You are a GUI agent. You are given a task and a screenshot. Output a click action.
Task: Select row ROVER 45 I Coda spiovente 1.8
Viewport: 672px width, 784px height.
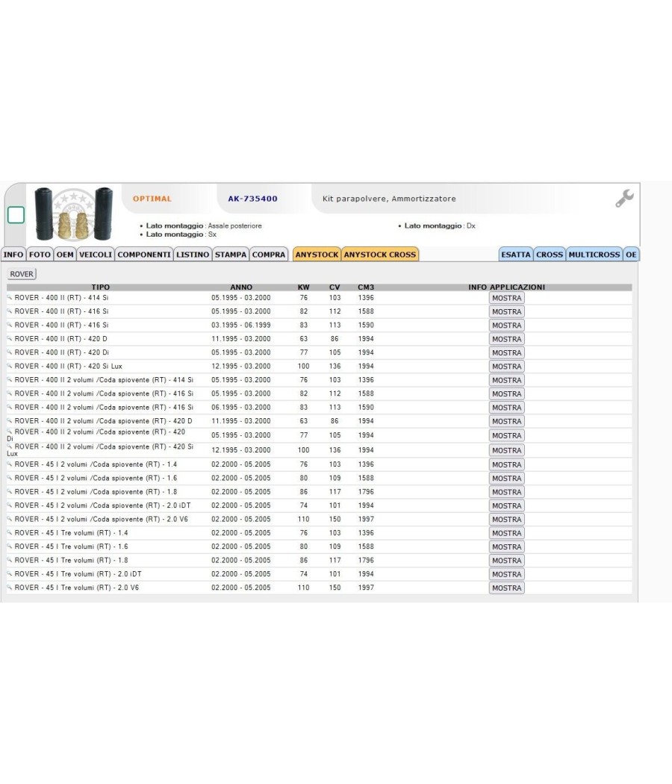[319, 492]
